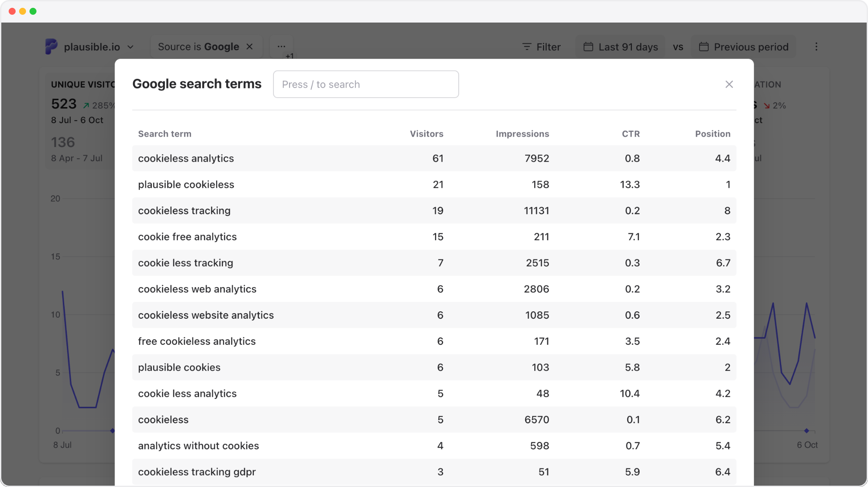
Task: Open the Previous period comparison dropdown
Action: pos(744,47)
